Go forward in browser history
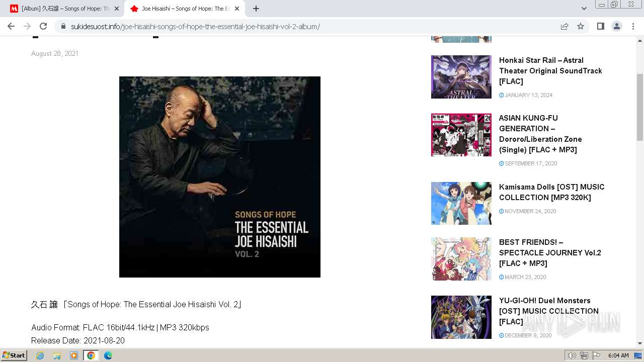The width and height of the screenshot is (644, 362). [27, 26]
